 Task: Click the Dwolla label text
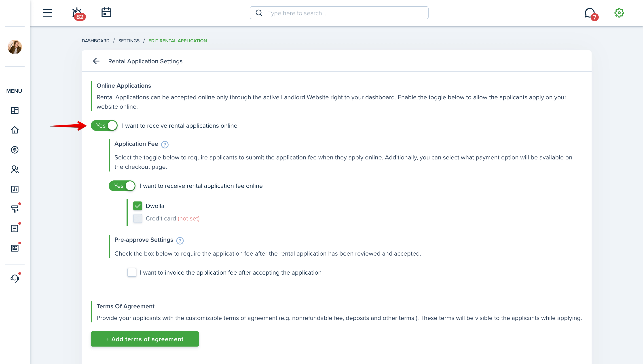(x=155, y=206)
